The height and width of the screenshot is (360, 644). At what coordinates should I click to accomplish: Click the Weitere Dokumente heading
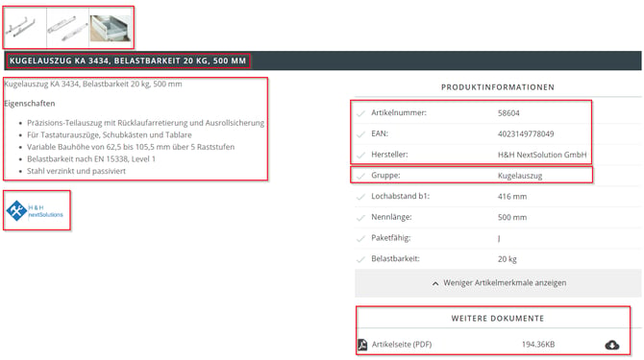498,319
